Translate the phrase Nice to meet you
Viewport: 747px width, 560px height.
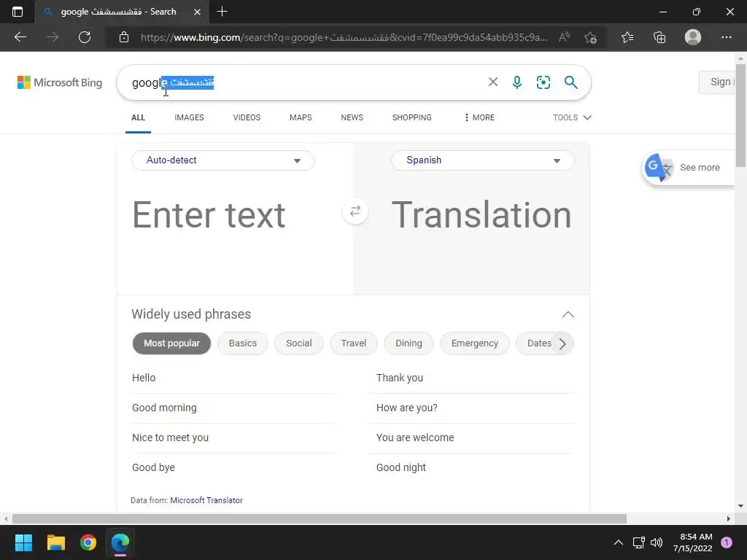[x=171, y=437]
